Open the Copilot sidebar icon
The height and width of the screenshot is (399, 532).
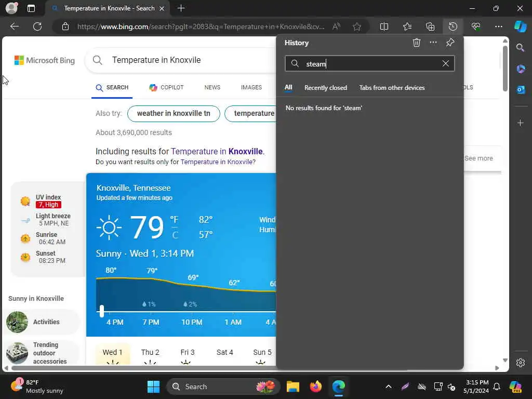tap(520, 26)
